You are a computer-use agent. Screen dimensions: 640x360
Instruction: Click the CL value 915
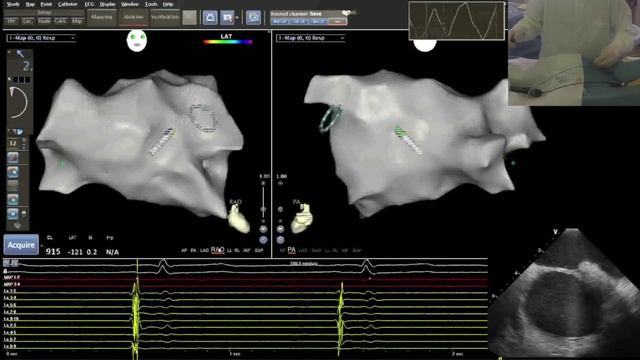(53, 252)
